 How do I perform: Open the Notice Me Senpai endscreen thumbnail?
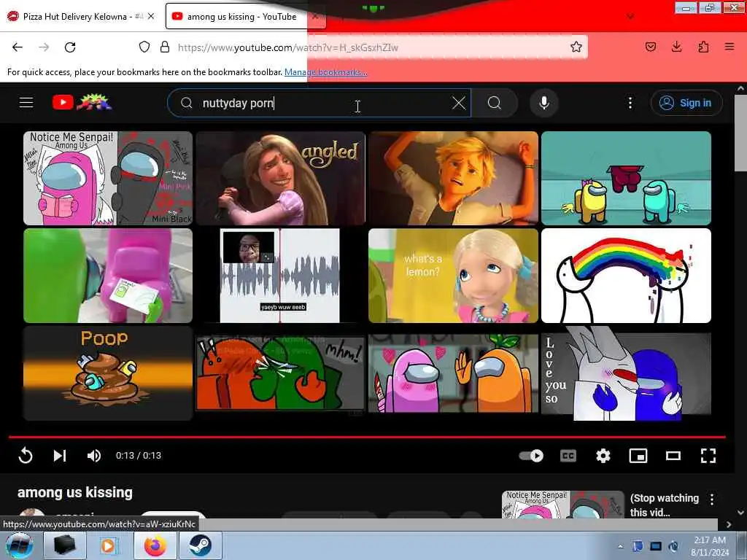coord(108,178)
